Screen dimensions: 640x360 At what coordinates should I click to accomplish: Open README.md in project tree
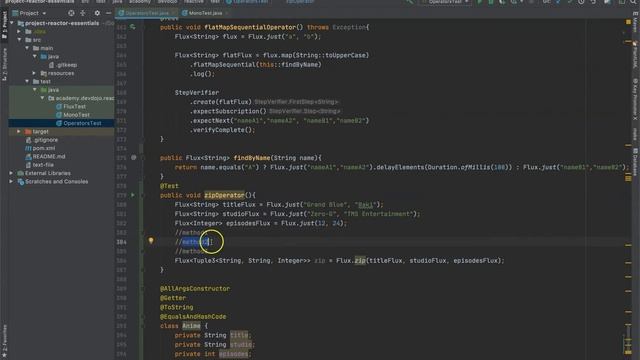(x=45, y=156)
